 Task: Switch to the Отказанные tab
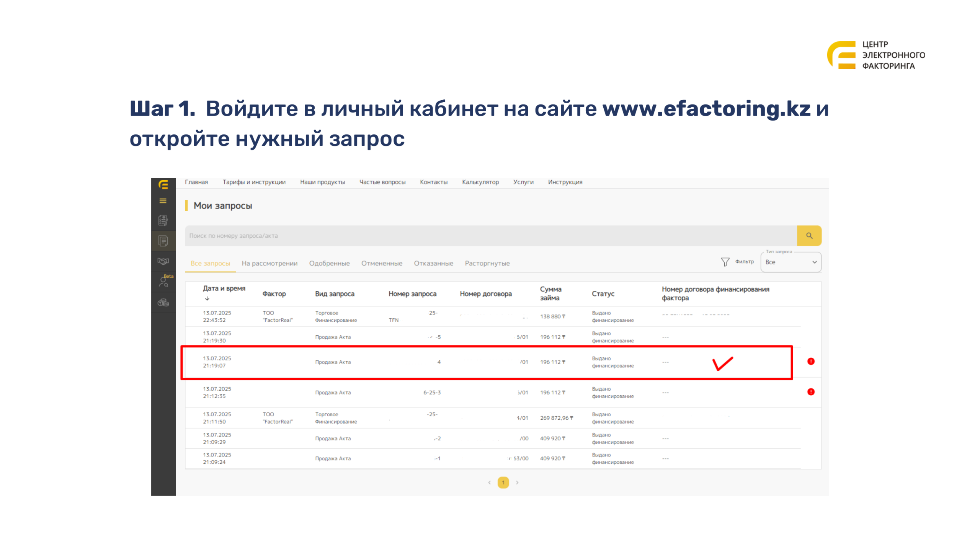click(433, 263)
